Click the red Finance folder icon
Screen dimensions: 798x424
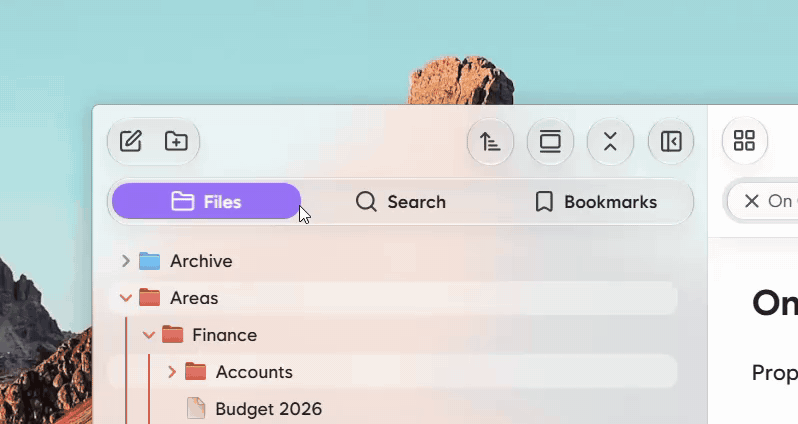(173, 335)
